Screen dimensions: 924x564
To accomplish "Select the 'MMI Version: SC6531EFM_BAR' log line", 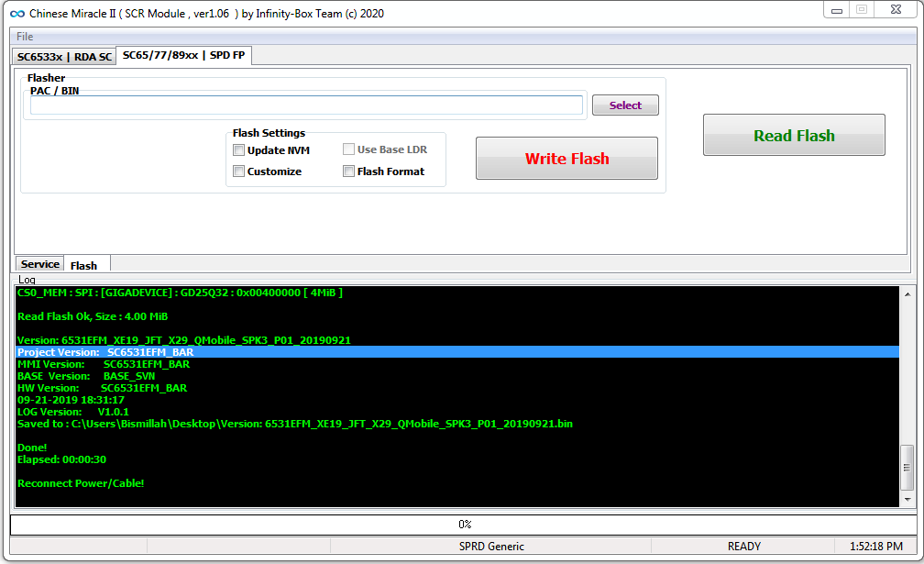I will [104, 364].
